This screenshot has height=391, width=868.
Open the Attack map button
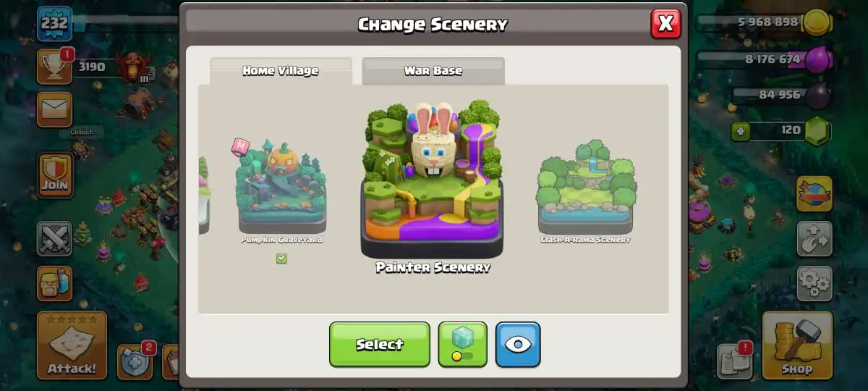(72, 345)
